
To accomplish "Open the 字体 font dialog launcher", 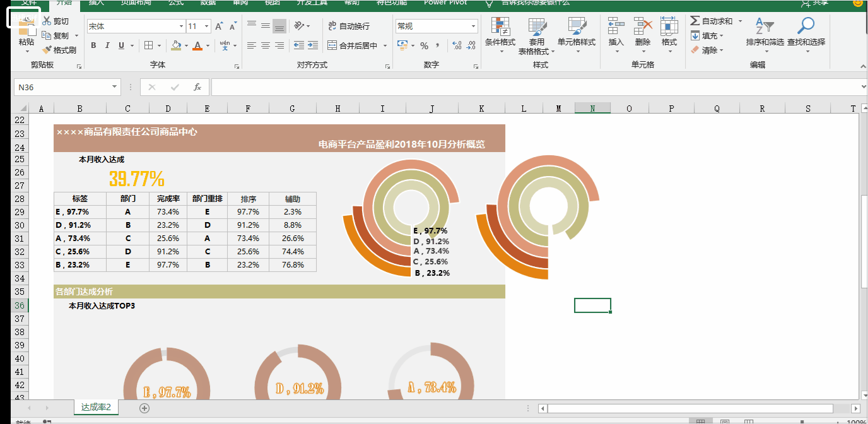I will click(x=237, y=66).
